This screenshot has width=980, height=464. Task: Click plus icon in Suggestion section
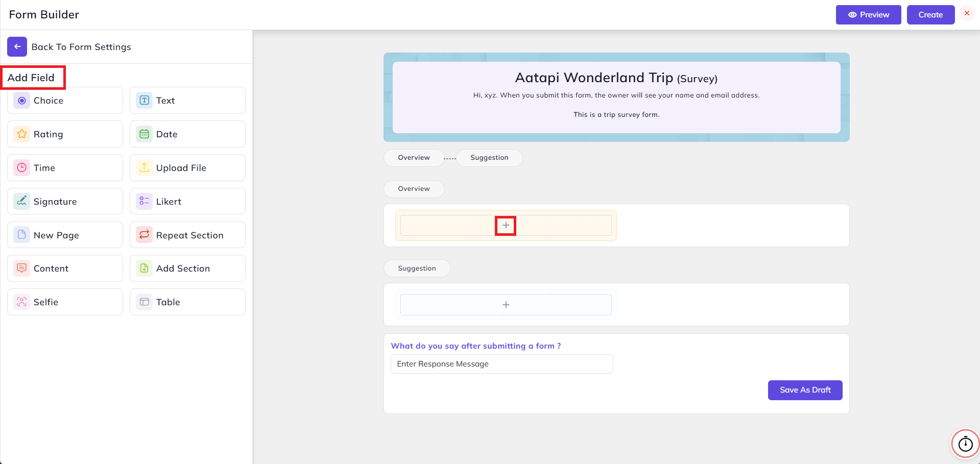(506, 305)
